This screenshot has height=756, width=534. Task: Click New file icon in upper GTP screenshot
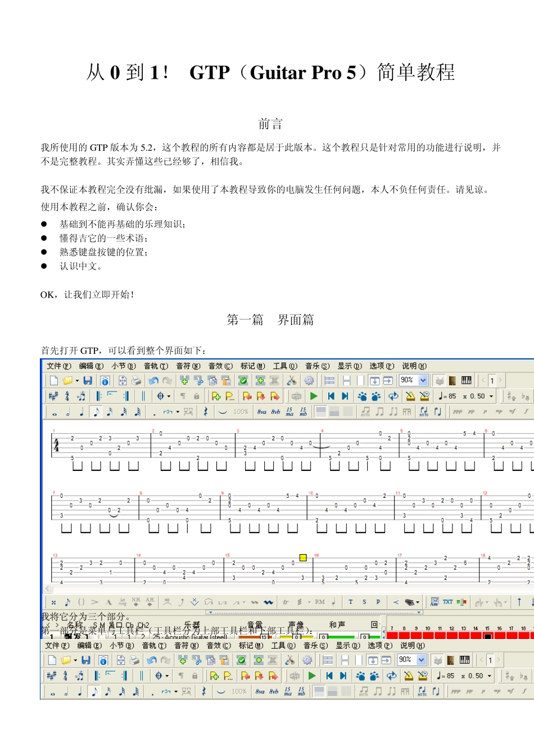[54, 381]
